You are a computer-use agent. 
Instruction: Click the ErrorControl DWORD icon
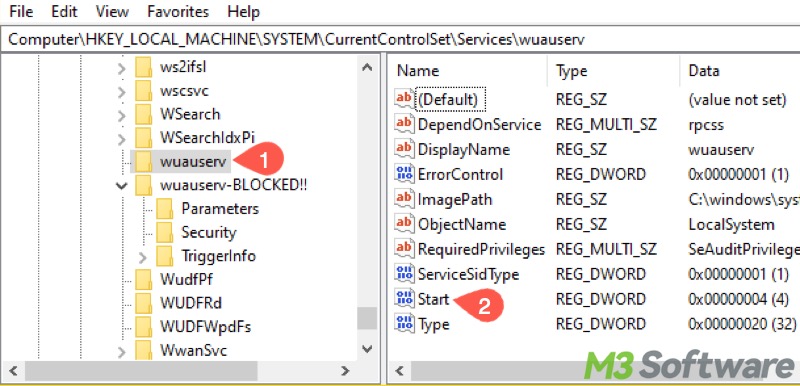coord(405,174)
